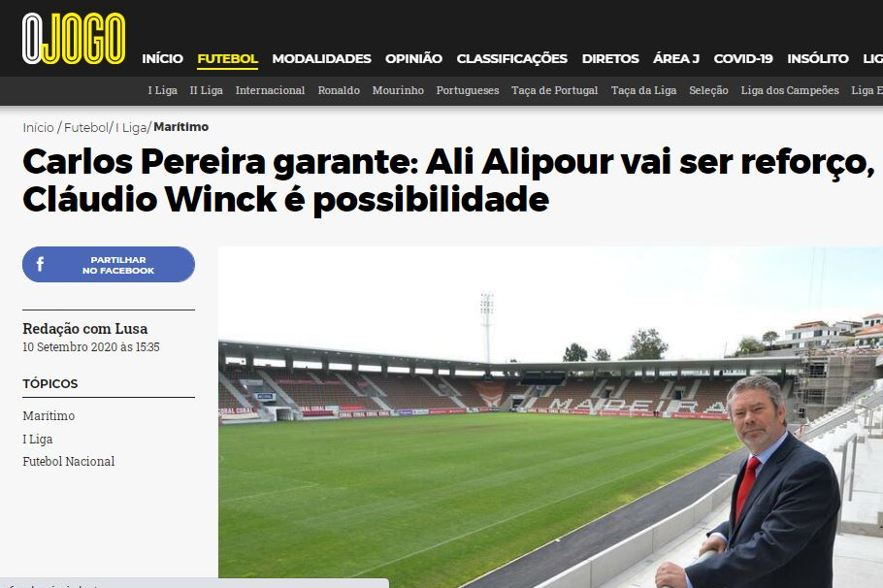
Task: Click the Facebook f icon
Action: [40, 264]
